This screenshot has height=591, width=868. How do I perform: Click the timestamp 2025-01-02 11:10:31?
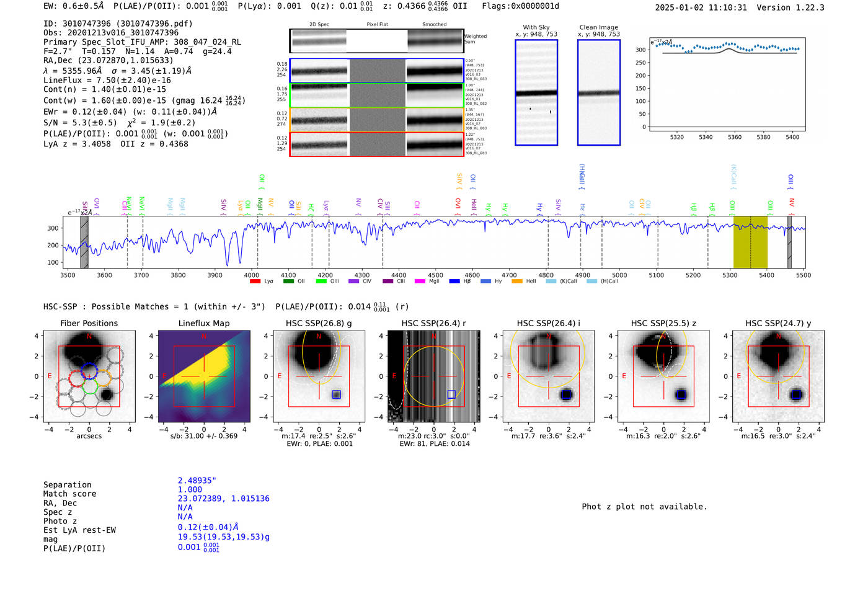[701, 7]
